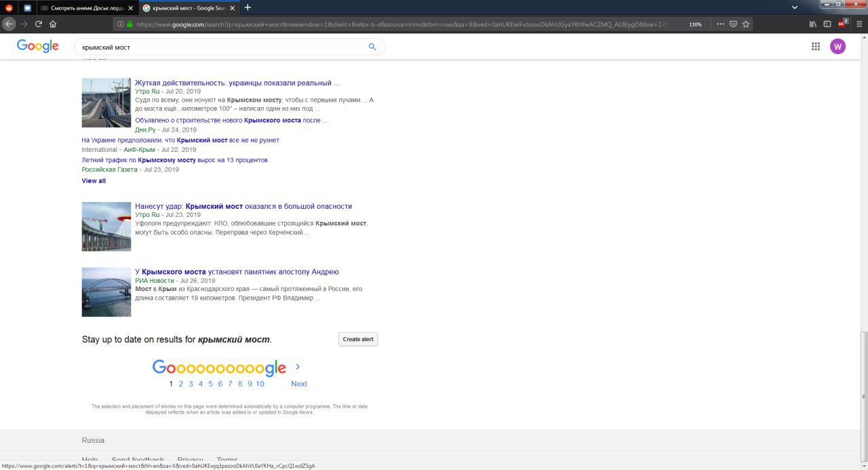Click the browser Back button

[9, 24]
